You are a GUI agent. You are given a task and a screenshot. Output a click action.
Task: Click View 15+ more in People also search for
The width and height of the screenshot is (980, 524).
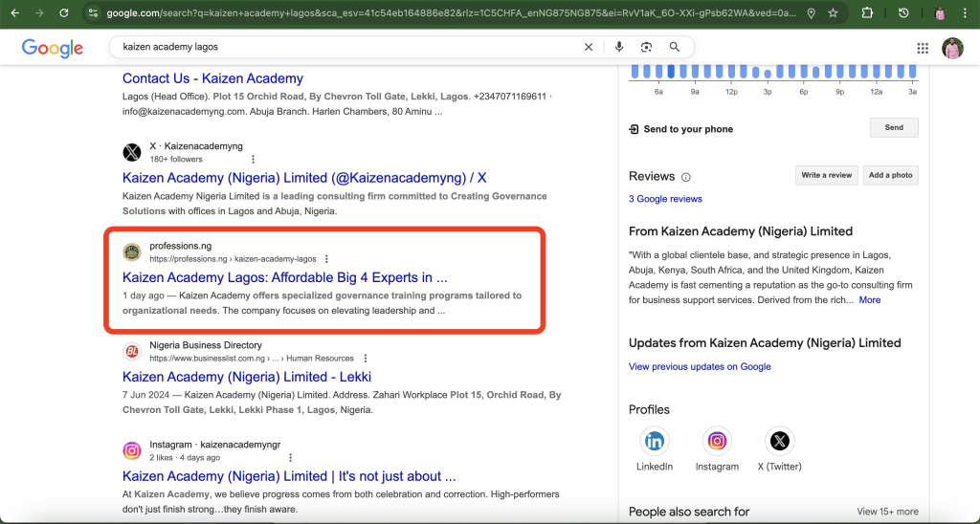pos(887,512)
